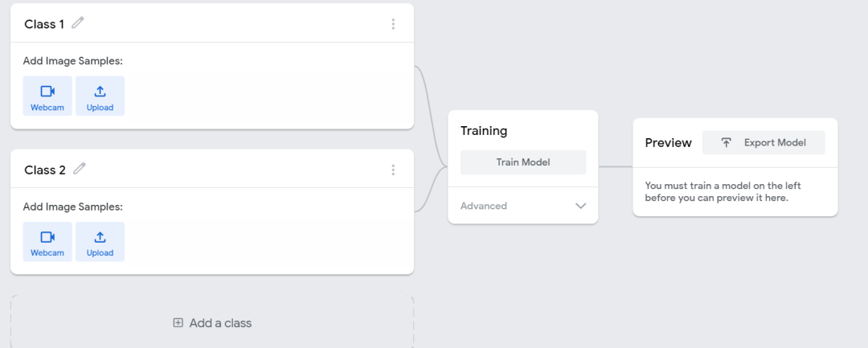Open the three-dot menu for Class 2
The image size is (868, 348).
coord(393,170)
